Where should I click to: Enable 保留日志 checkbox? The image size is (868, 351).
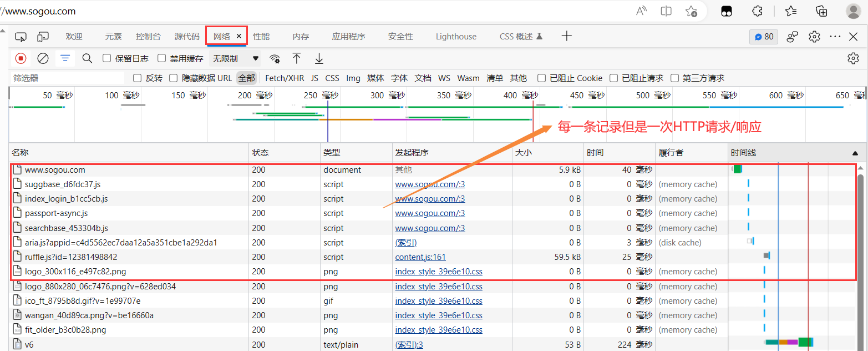(107, 58)
